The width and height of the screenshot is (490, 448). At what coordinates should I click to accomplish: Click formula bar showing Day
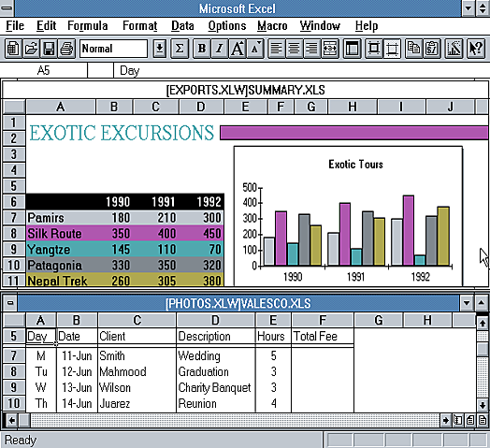tap(300, 70)
